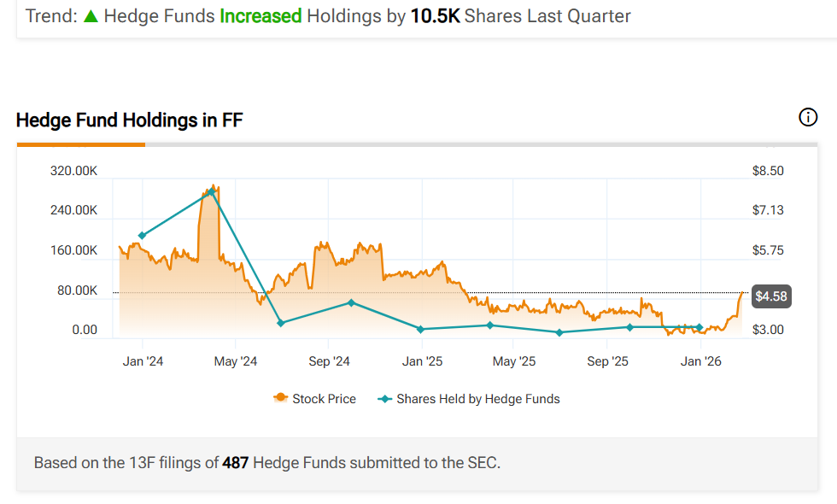Click the May '24 x-axis label

pyautogui.click(x=235, y=361)
